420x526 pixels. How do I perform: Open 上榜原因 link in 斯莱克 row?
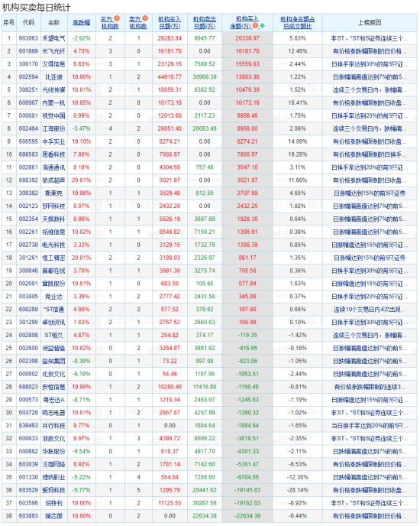[370, 193]
